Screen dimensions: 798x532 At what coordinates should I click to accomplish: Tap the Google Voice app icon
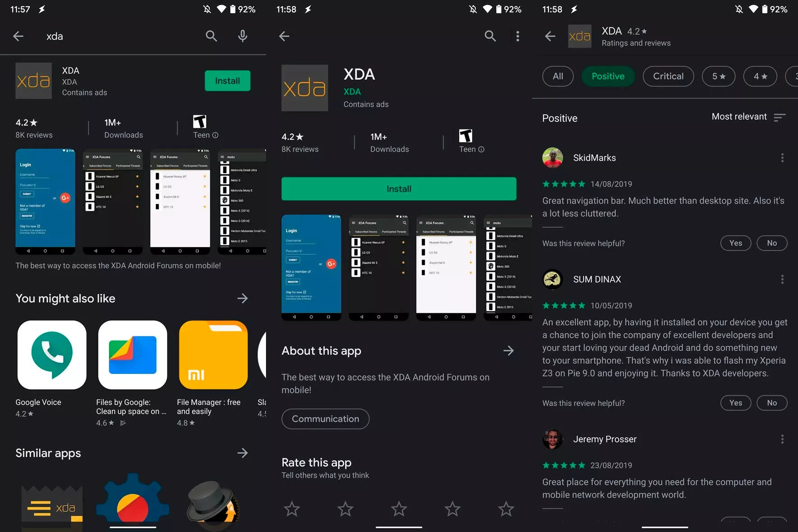tap(52, 355)
